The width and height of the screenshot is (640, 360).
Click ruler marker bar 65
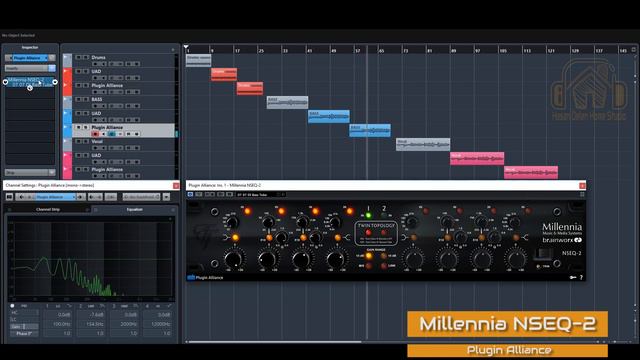point(381,51)
